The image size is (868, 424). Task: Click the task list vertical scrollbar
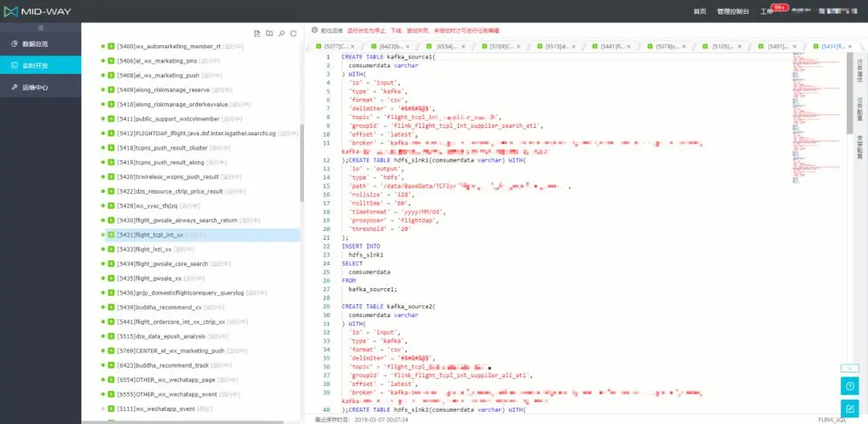pyautogui.click(x=301, y=163)
